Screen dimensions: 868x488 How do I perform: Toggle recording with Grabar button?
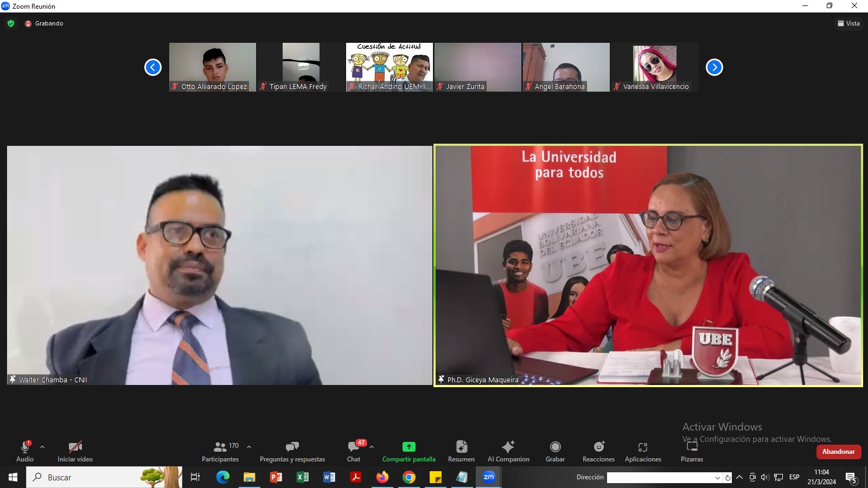point(555,451)
